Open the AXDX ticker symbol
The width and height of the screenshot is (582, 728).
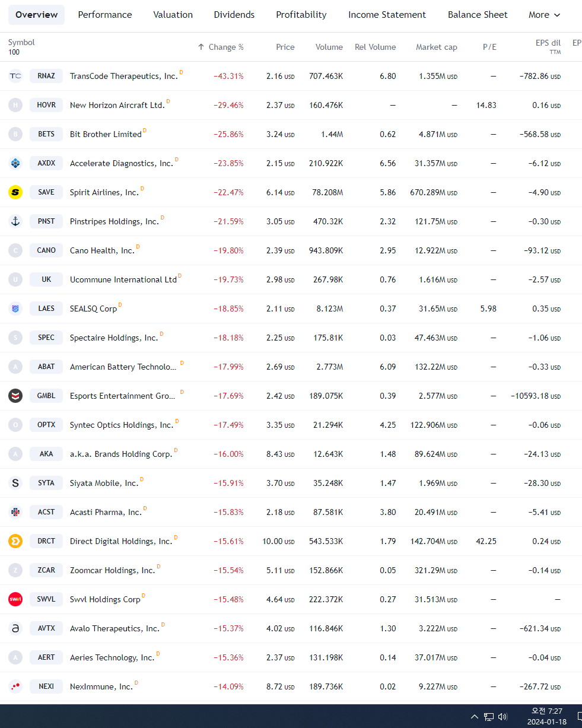tap(46, 163)
